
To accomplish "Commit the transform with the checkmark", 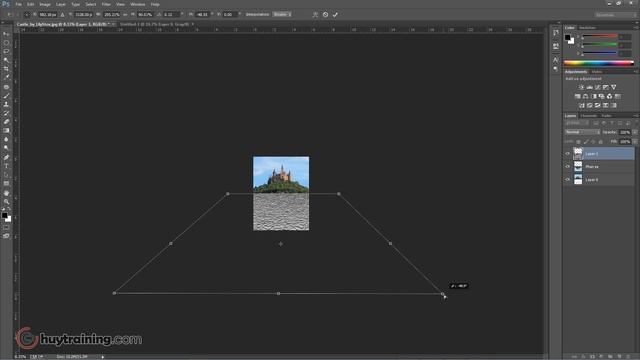I will pyautogui.click(x=335, y=15).
